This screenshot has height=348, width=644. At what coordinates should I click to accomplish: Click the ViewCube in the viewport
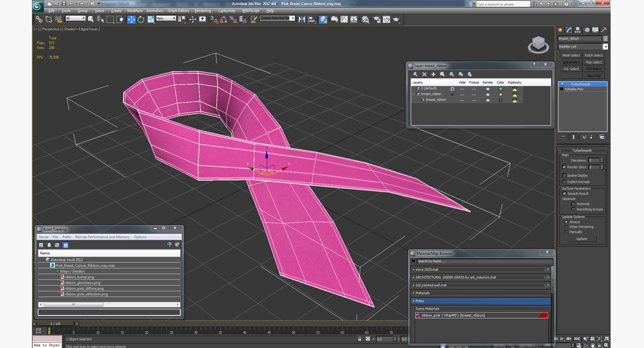coord(538,45)
